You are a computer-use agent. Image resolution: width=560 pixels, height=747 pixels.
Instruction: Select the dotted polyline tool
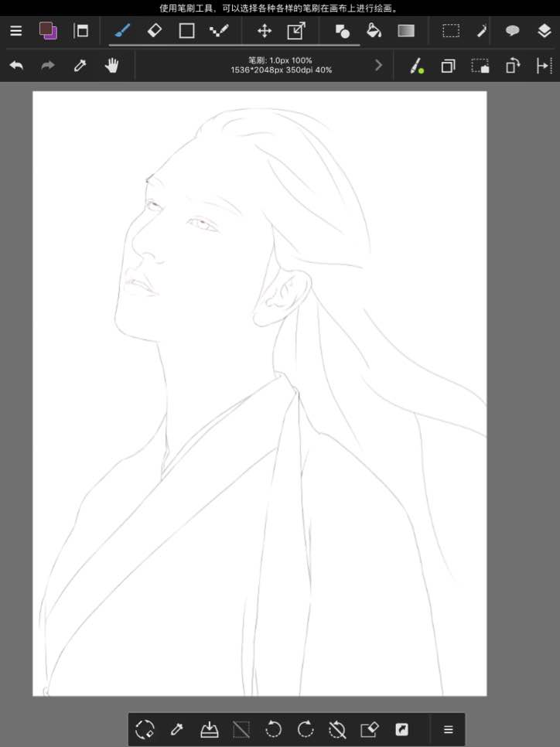coord(219,31)
